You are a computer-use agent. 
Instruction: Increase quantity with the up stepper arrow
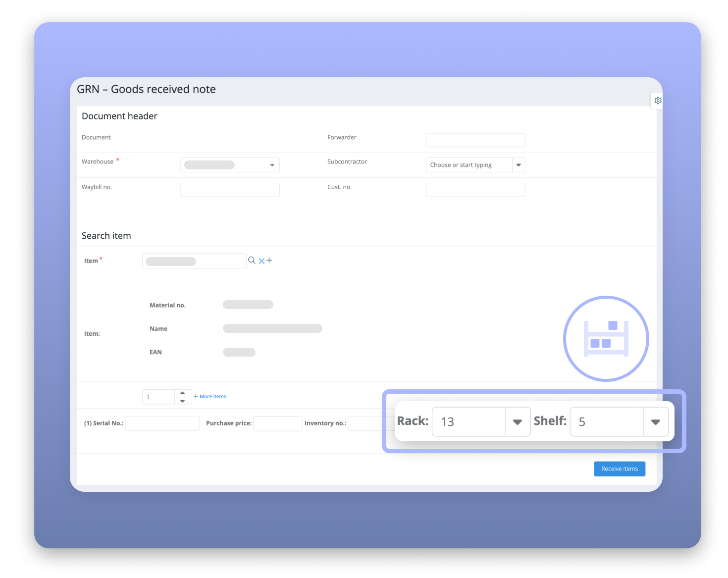(x=183, y=393)
